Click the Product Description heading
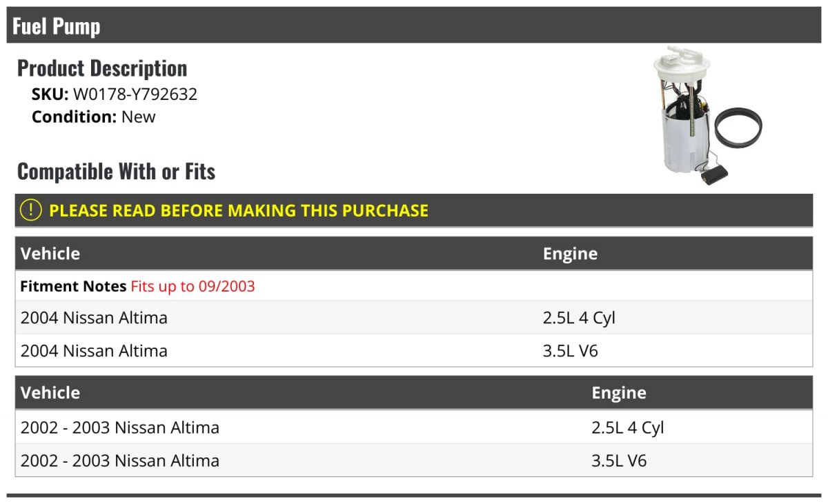 tap(102, 68)
